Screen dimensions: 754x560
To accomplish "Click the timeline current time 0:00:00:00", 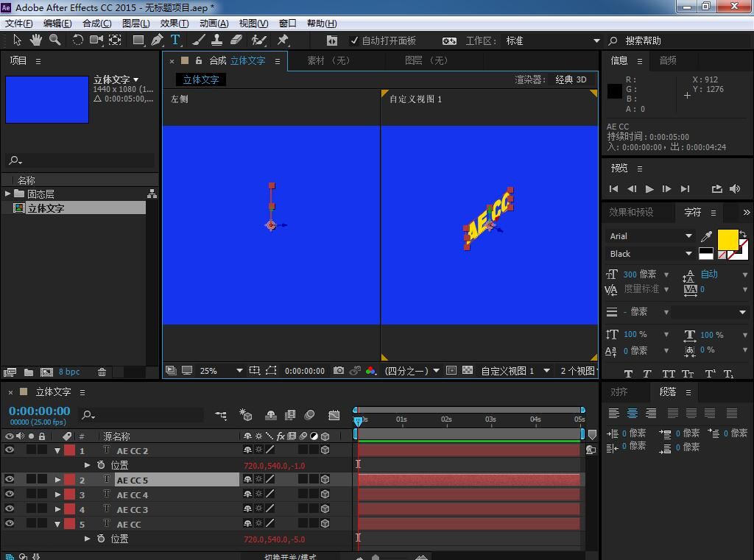I will click(x=40, y=411).
